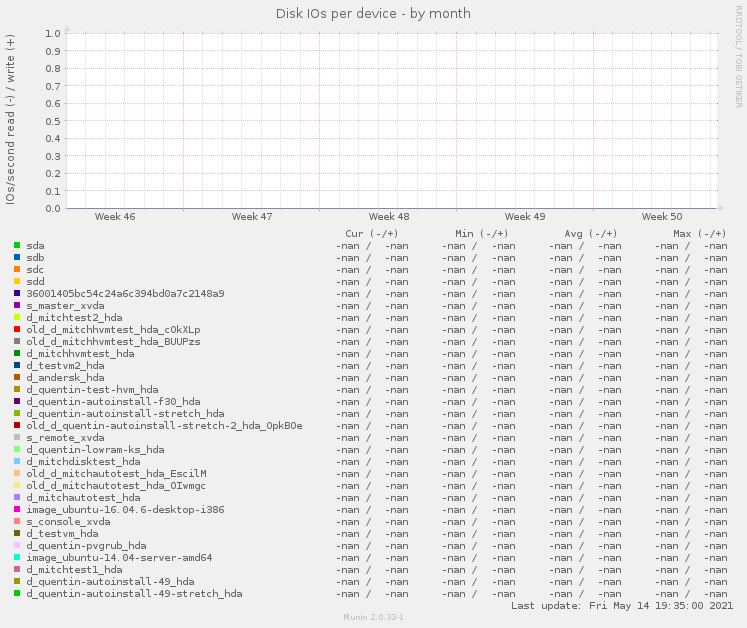The height and width of the screenshot is (628, 747).
Task: Click the green sda legend color swatch
Action: point(17,245)
